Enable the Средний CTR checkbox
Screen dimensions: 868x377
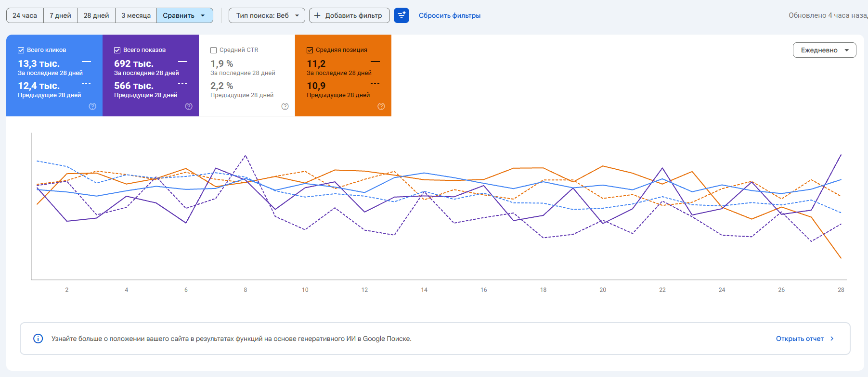pos(214,50)
